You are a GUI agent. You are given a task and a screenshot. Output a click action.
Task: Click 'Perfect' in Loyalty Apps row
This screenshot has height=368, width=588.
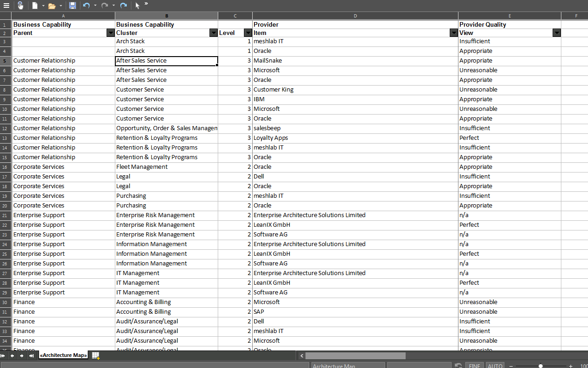509,138
